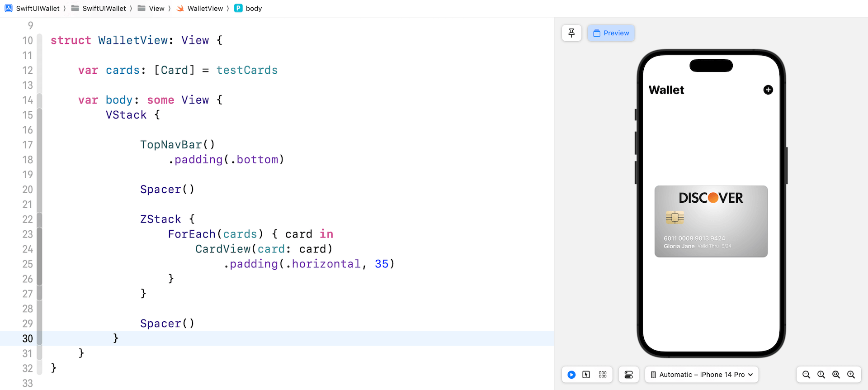Click the first 'Spacer()' on line 20
Image resolution: width=868 pixels, height=390 pixels.
tap(167, 190)
